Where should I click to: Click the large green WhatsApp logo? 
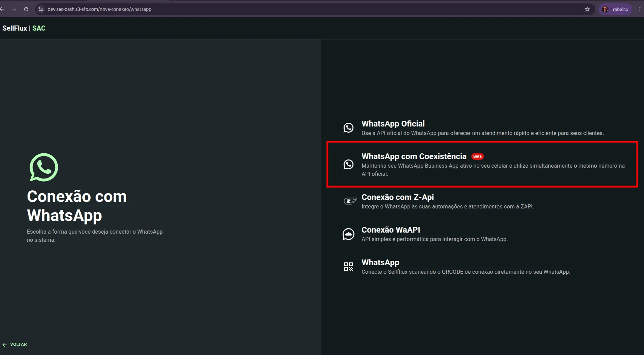pyautogui.click(x=44, y=167)
